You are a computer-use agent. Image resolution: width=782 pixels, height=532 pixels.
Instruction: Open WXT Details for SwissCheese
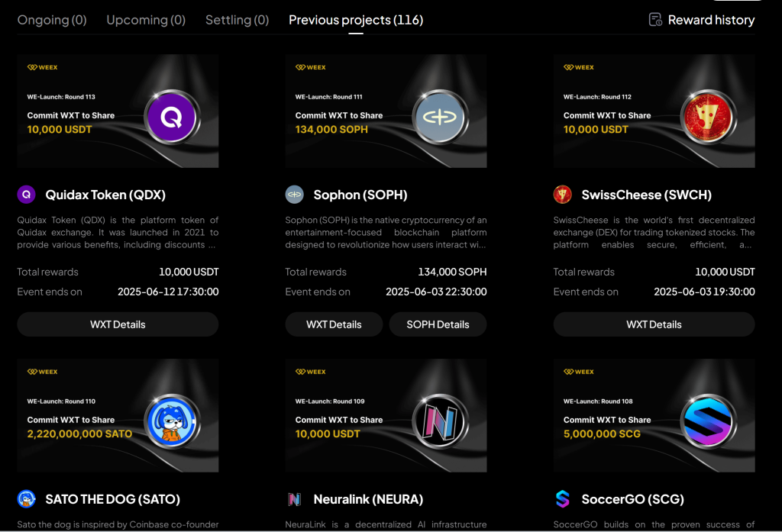(654, 324)
